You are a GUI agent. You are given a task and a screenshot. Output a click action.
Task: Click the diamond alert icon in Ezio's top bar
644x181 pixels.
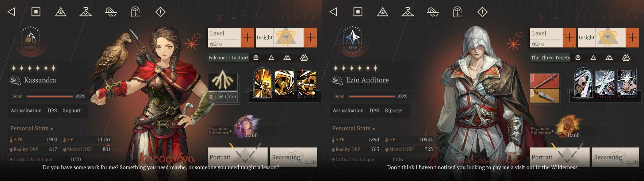(482, 12)
